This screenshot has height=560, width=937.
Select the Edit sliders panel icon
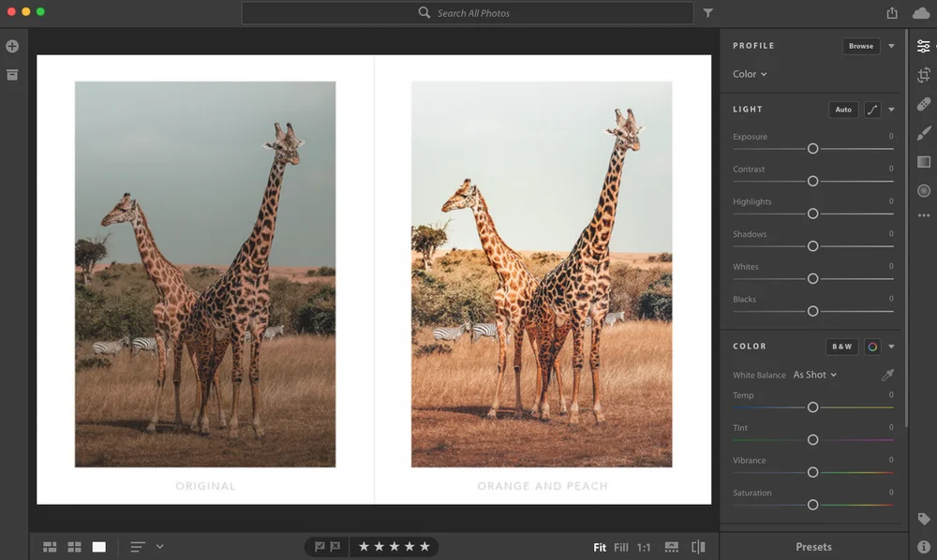[x=923, y=45]
